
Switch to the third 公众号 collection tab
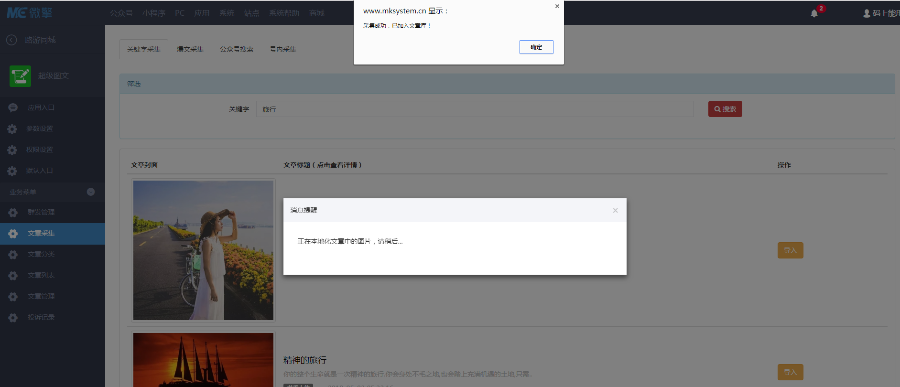(236, 49)
